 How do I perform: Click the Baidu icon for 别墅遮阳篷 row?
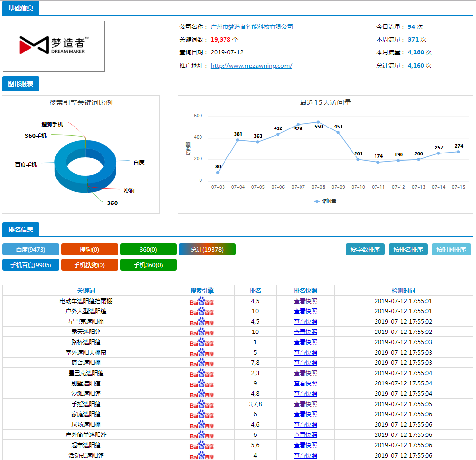[202, 383]
